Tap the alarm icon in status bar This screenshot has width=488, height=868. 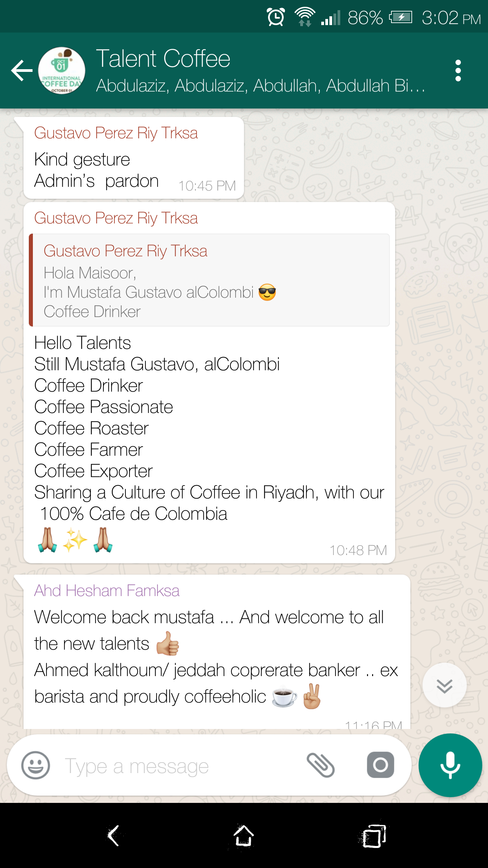click(x=276, y=17)
